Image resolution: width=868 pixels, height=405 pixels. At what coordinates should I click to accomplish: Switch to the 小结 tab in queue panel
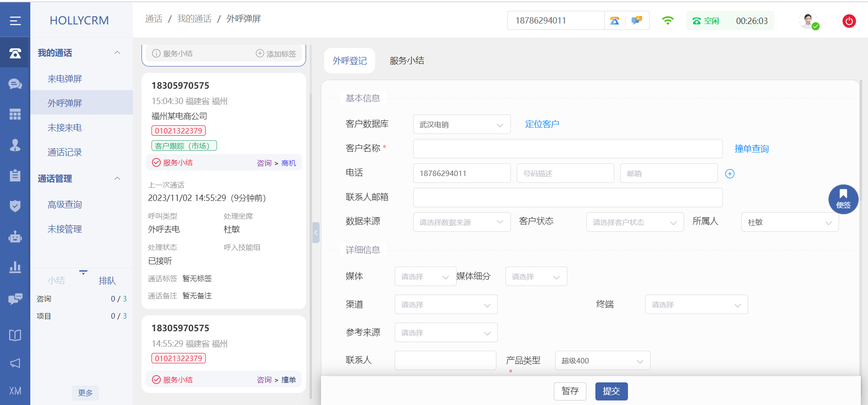click(56, 281)
